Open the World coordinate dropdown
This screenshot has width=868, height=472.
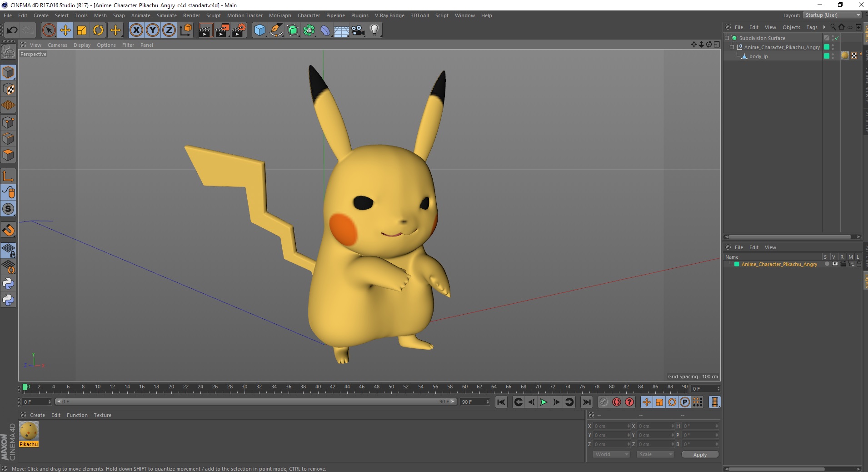[611, 454]
